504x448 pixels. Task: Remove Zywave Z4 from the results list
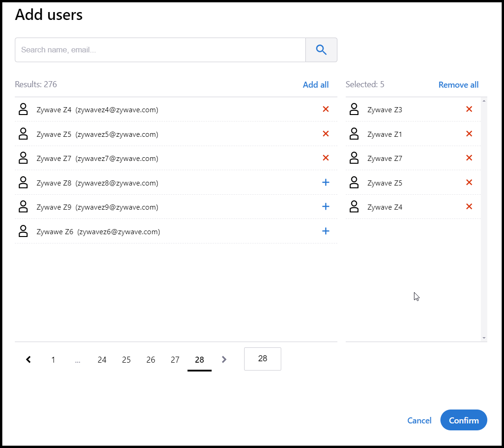click(325, 109)
